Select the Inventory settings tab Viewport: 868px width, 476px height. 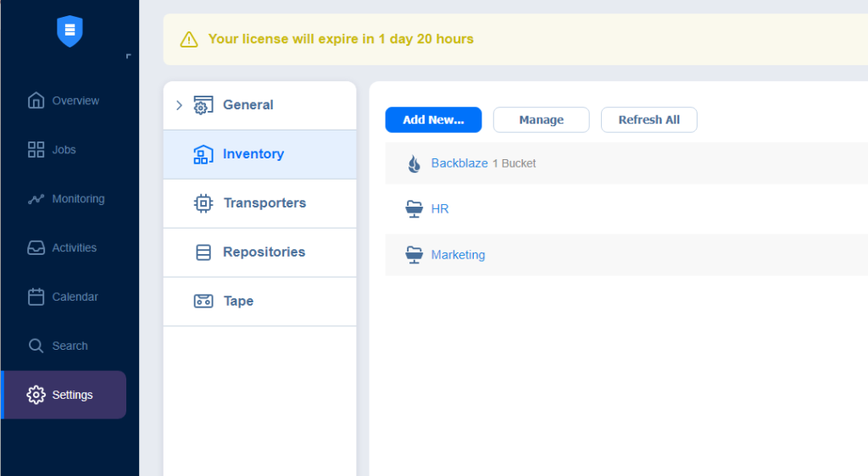pos(259,154)
